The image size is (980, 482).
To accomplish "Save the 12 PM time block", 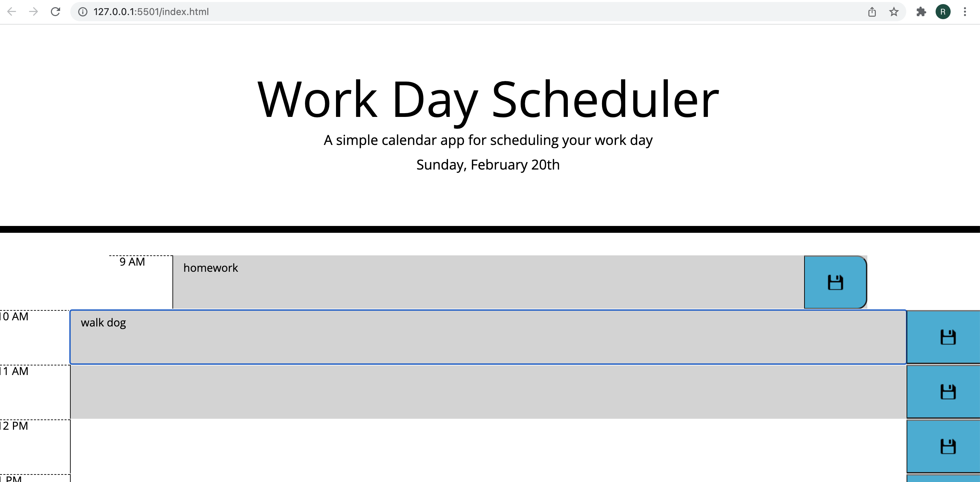I will [x=948, y=446].
